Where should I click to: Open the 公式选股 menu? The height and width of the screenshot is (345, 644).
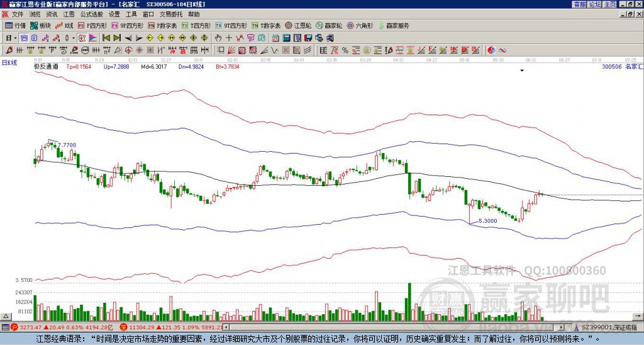92,14
